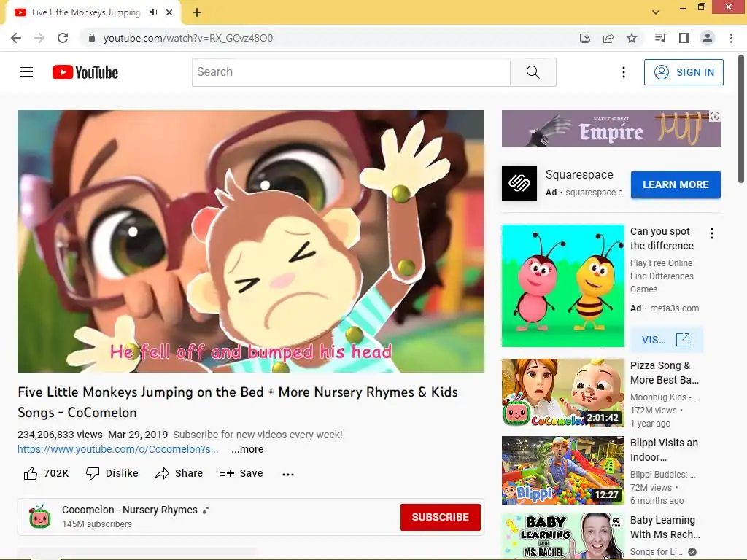The width and height of the screenshot is (747, 560).
Task: Close the Five Little Monkeys tab
Action: coord(169,12)
